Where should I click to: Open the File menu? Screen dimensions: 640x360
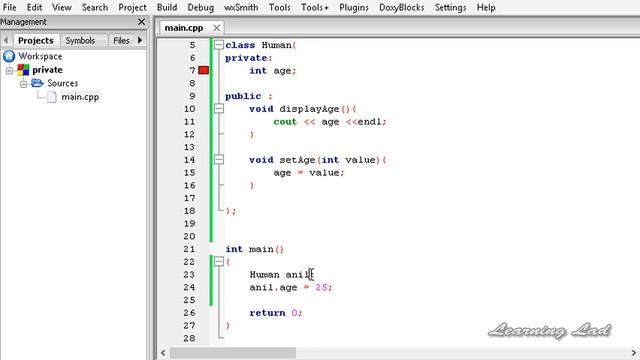(x=9, y=7)
